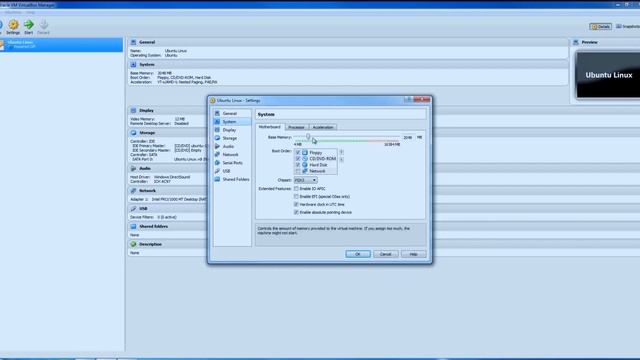640x360 pixels.
Task: Toggle Hardware clock in UTC time
Action: [296, 204]
